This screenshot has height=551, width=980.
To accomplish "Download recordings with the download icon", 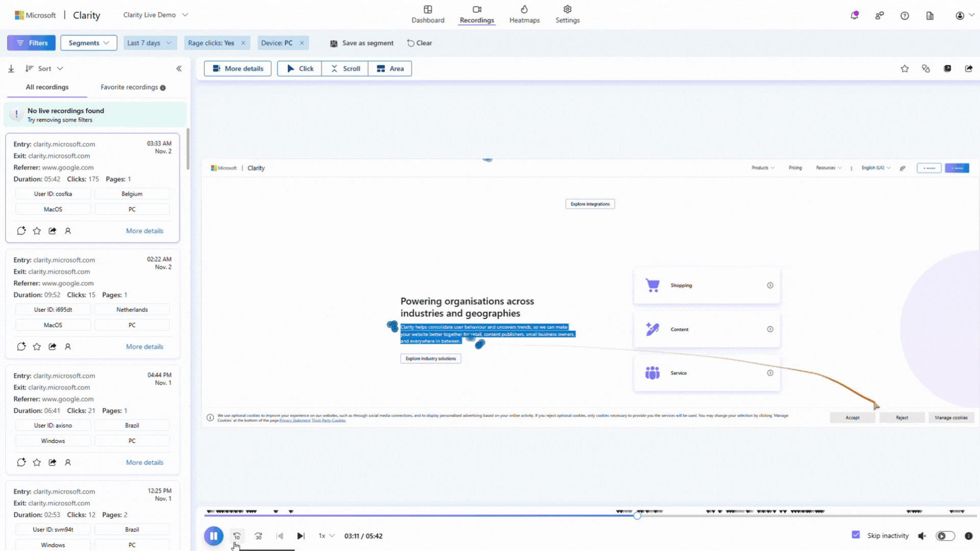I will 11,68.
